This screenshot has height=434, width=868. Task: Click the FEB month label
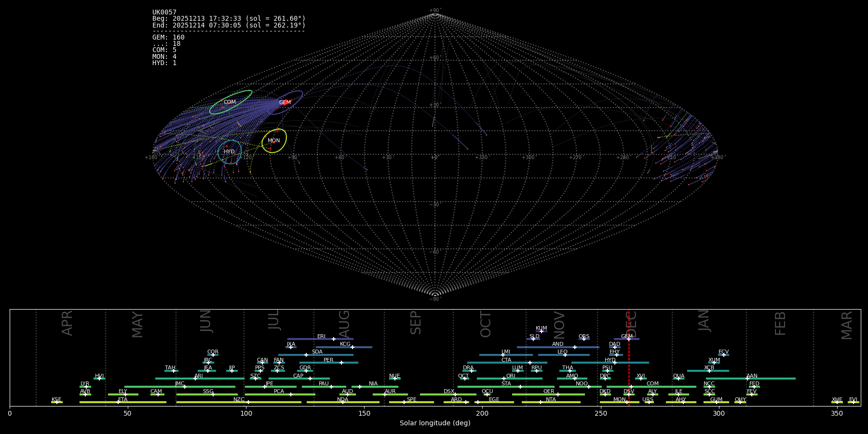[780, 324]
